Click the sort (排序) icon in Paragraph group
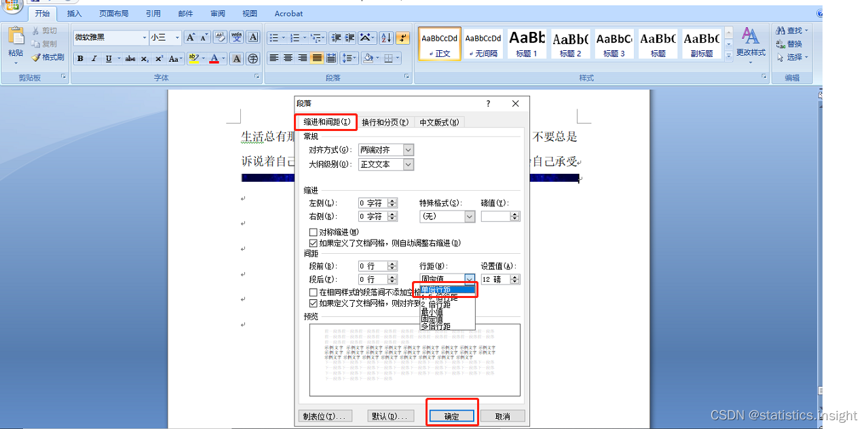Image resolution: width=868 pixels, height=429 pixels. pos(385,38)
